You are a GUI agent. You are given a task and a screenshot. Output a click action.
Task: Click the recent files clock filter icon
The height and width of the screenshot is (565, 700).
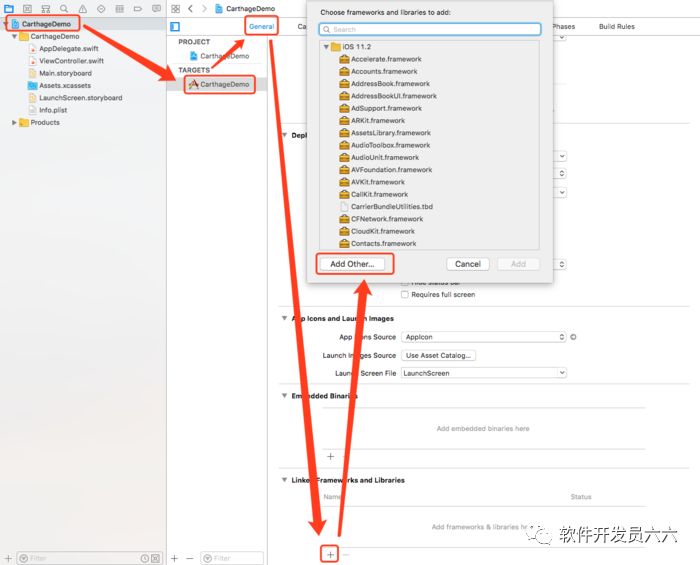(145, 558)
